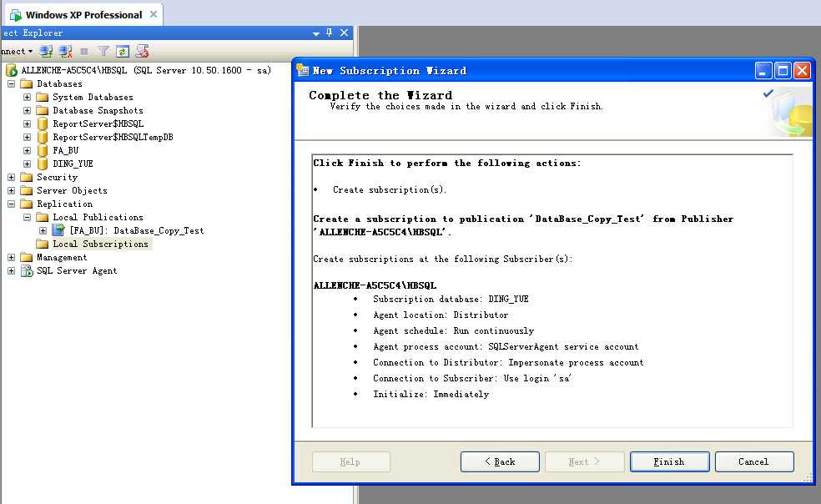Click the ReportServer$HBSQL database cylinder icon
821x504 pixels.
tap(43, 123)
